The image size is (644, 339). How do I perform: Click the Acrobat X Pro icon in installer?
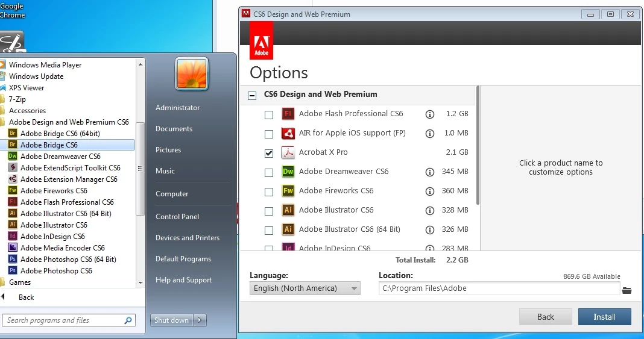(288, 152)
